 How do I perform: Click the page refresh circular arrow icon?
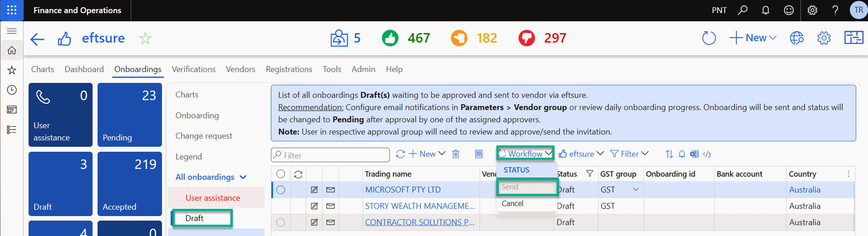click(x=709, y=38)
